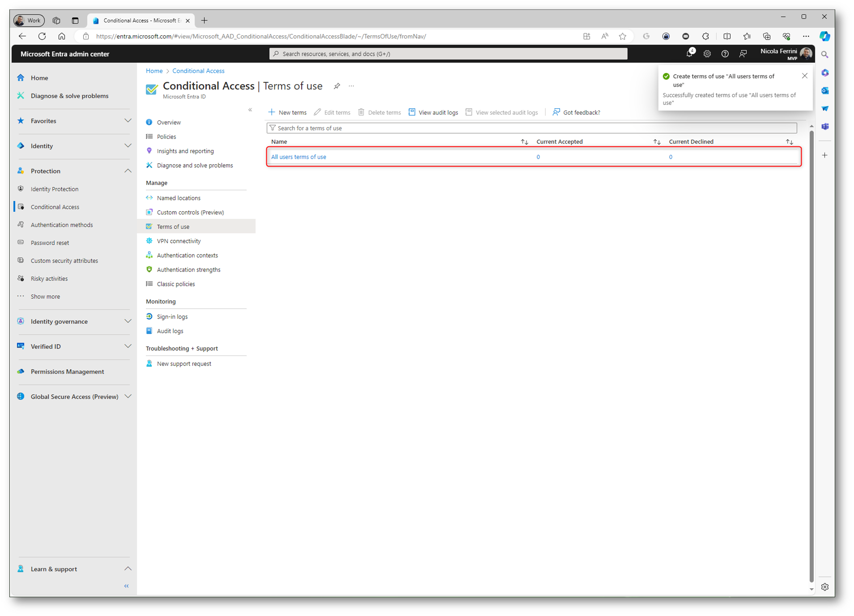The image size is (854, 616).
Task: Open the Edge sidebar search icon
Action: click(825, 55)
